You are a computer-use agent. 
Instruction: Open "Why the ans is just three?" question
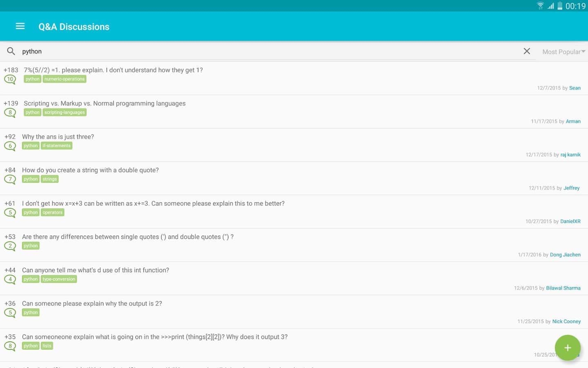pos(58,137)
